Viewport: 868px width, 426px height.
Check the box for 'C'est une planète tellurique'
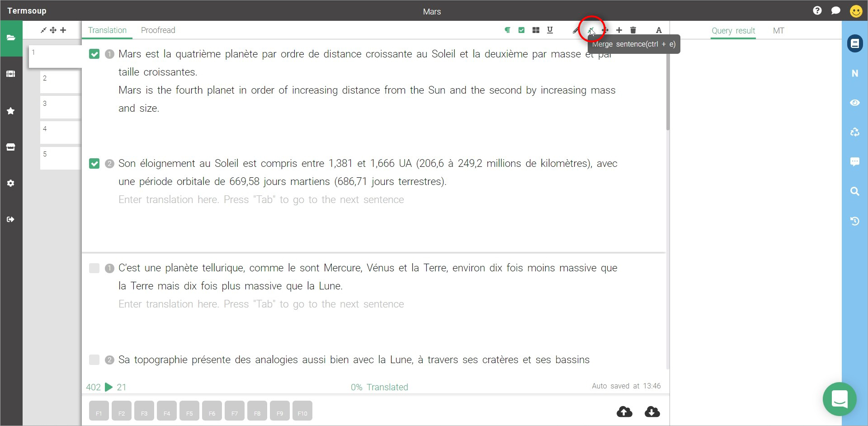coord(94,268)
